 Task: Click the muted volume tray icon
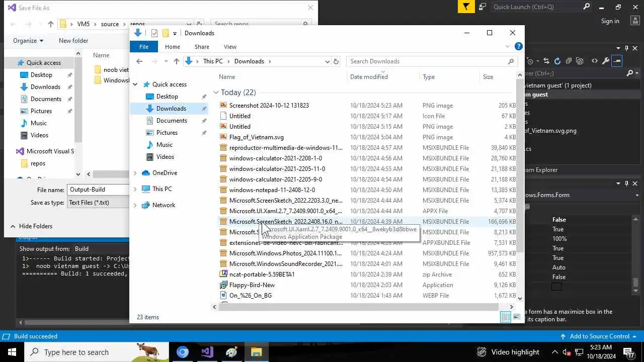(567, 352)
